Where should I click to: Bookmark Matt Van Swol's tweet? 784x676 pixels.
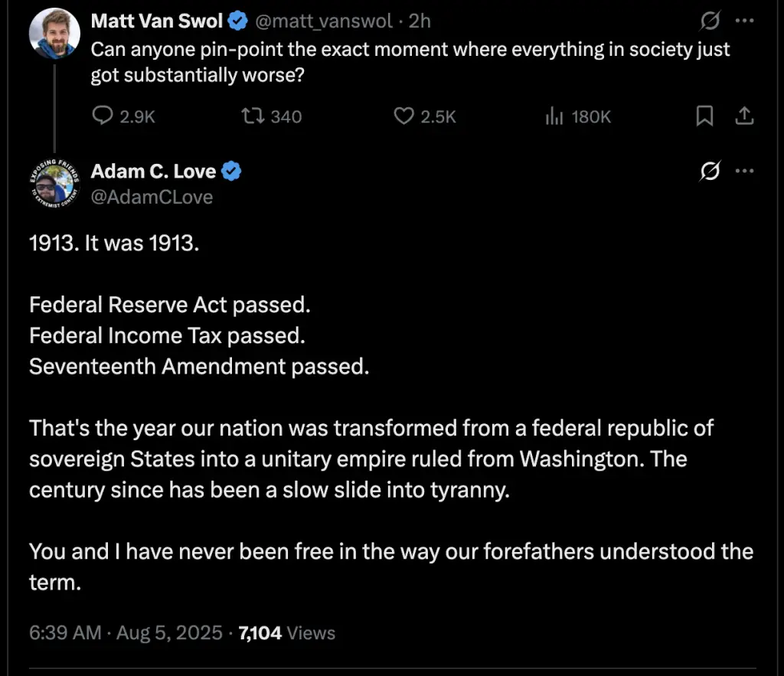[704, 116]
